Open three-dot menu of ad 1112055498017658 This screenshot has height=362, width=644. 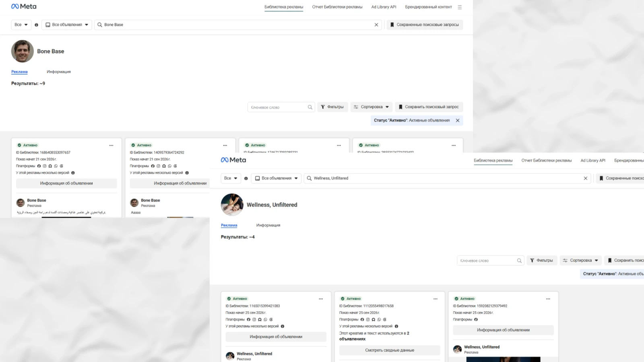tap(436, 299)
